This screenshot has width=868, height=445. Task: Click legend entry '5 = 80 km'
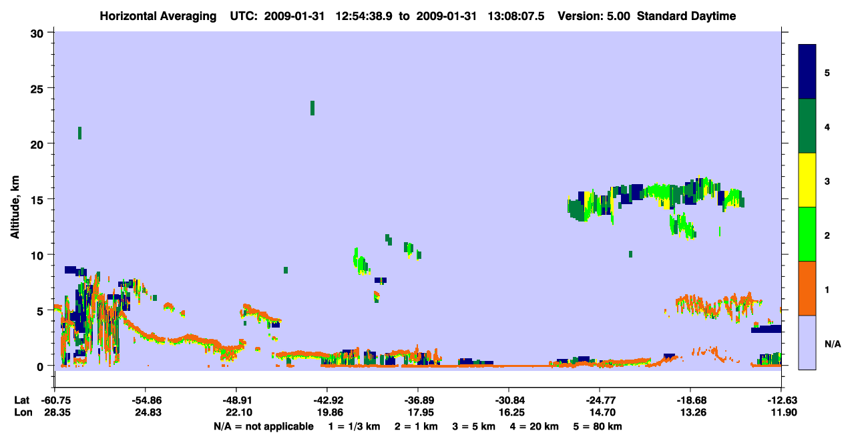(x=598, y=426)
